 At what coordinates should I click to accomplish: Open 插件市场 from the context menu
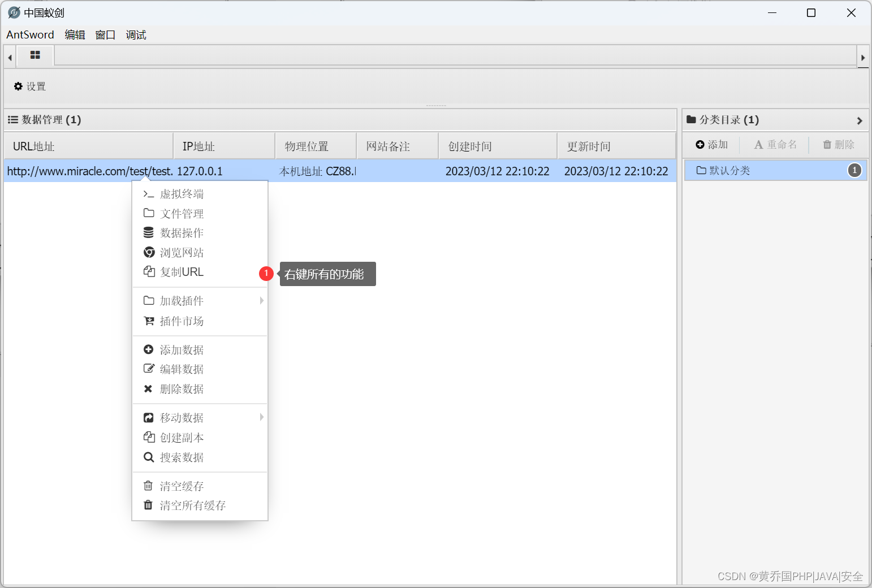(x=200, y=321)
